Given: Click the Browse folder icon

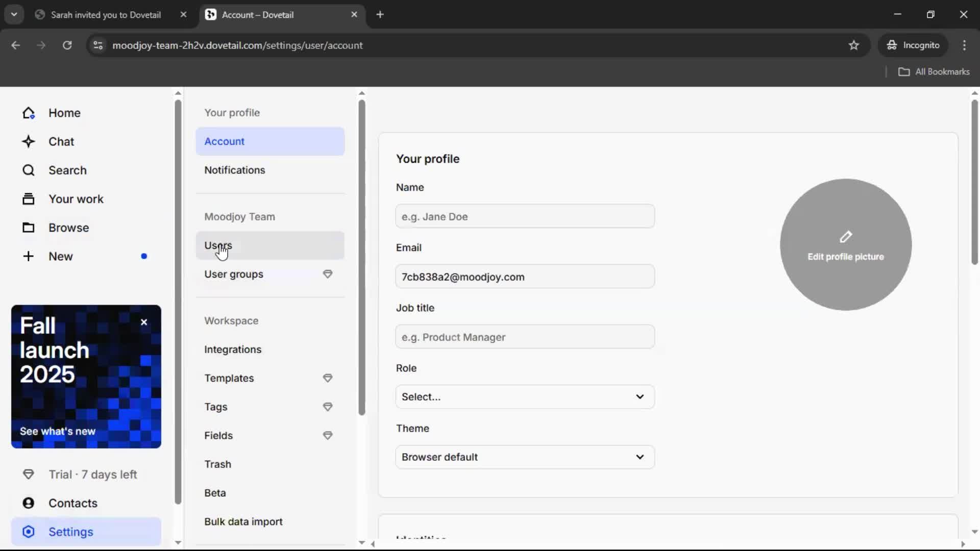Looking at the screenshot, I should pos(29,228).
